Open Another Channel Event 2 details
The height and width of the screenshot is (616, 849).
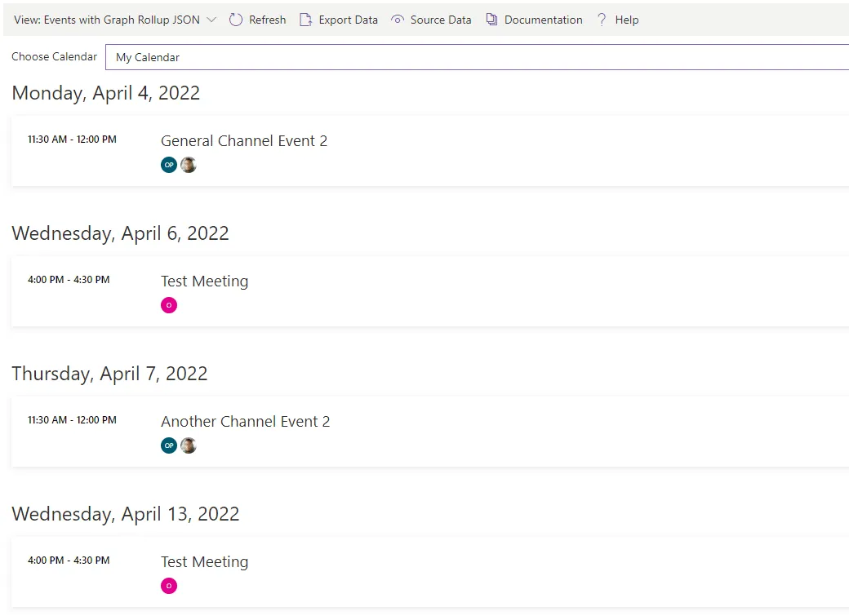pyautogui.click(x=246, y=421)
